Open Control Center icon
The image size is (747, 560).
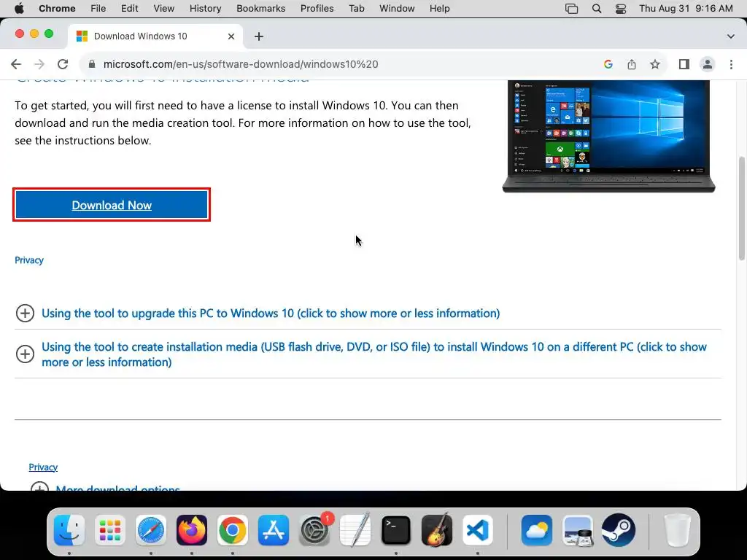coord(621,9)
